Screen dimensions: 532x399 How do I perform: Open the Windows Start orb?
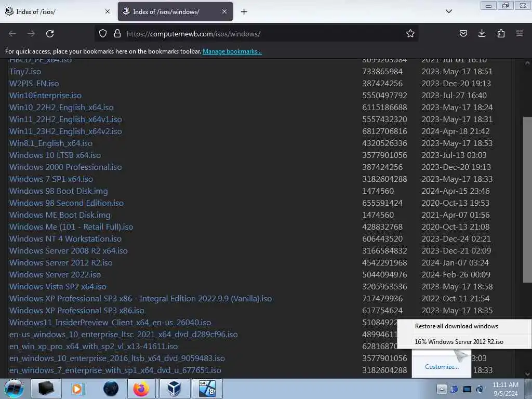[x=14, y=389]
